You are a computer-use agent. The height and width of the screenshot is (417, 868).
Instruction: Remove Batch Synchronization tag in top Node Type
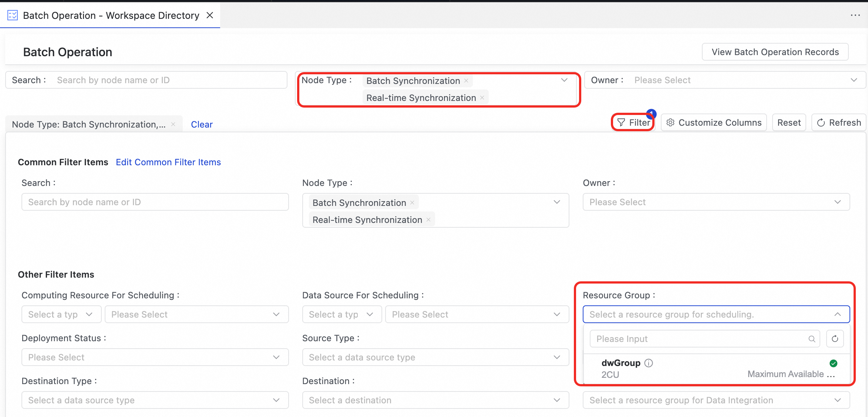coord(466,81)
